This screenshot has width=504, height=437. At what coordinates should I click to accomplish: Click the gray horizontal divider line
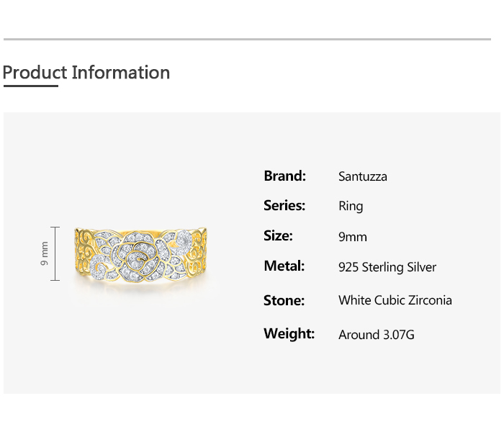pos(247,39)
